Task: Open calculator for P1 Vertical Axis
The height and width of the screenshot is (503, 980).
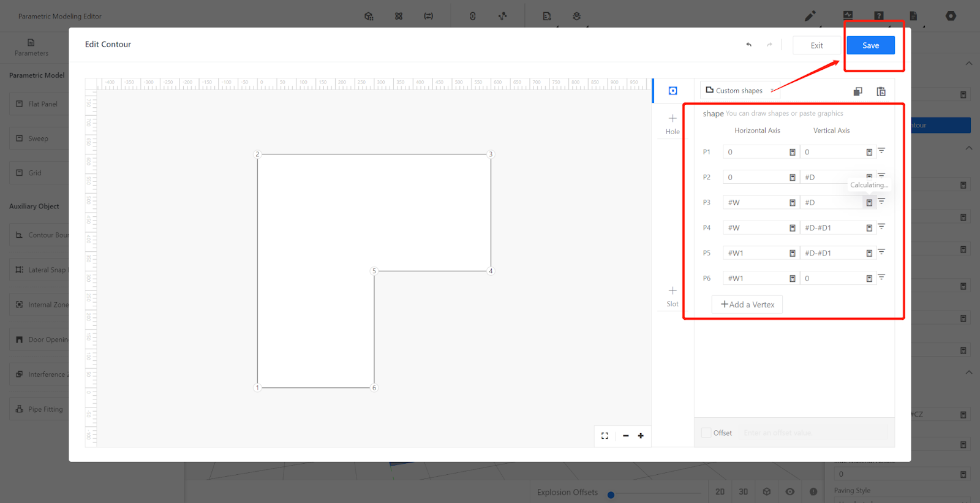Action: coord(869,152)
